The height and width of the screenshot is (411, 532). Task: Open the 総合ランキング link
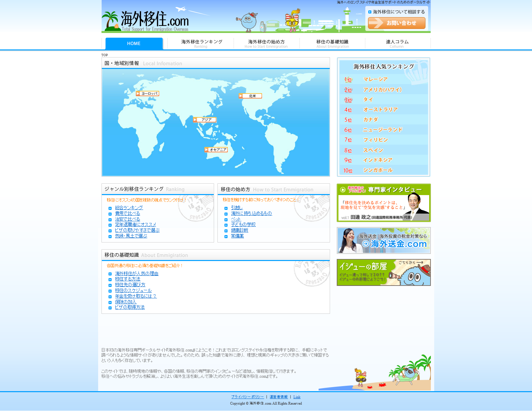coord(129,208)
